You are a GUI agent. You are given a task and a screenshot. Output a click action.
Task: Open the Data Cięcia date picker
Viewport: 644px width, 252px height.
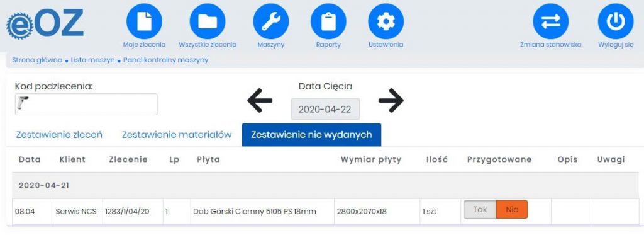325,109
